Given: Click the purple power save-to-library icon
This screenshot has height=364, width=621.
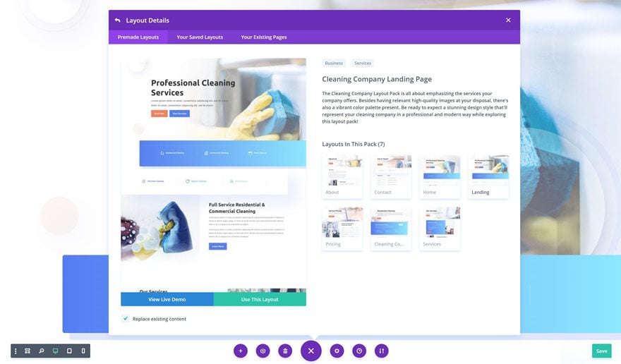Looking at the screenshot, I should click(263, 351).
